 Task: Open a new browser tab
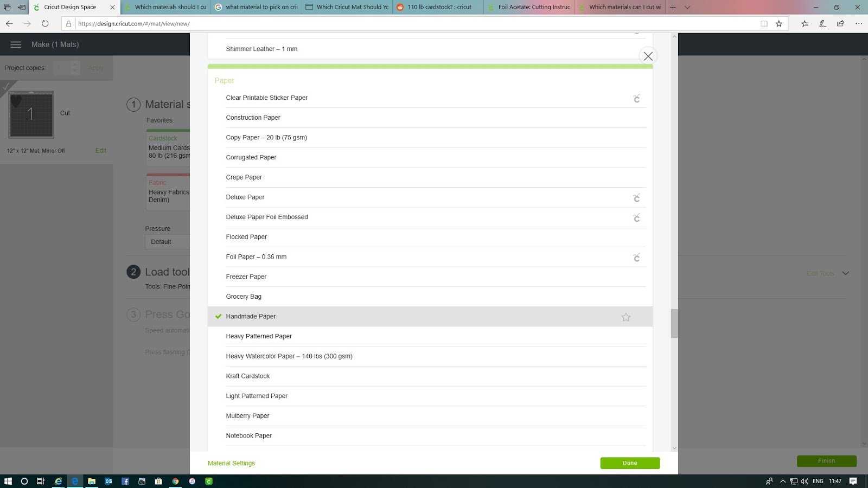(673, 7)
